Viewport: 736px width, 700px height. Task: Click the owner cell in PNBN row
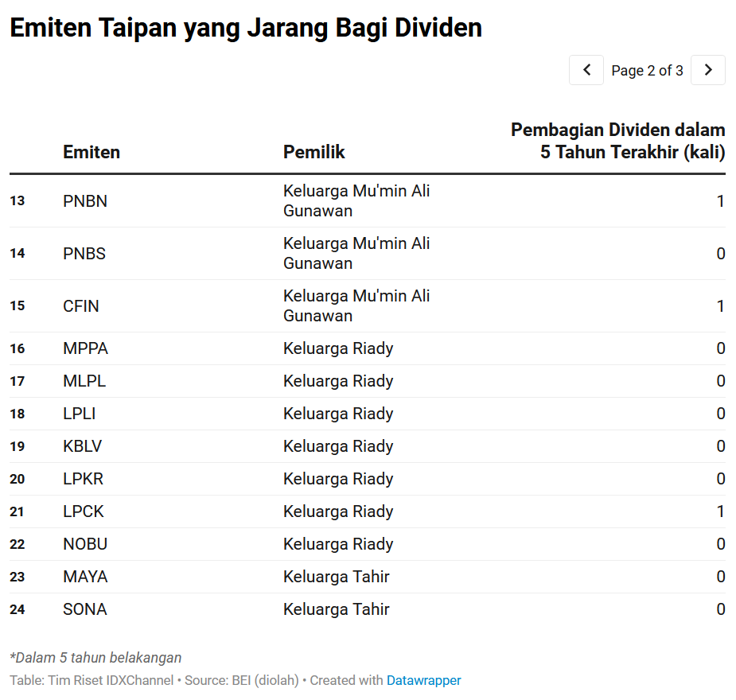tap(356, 200)
